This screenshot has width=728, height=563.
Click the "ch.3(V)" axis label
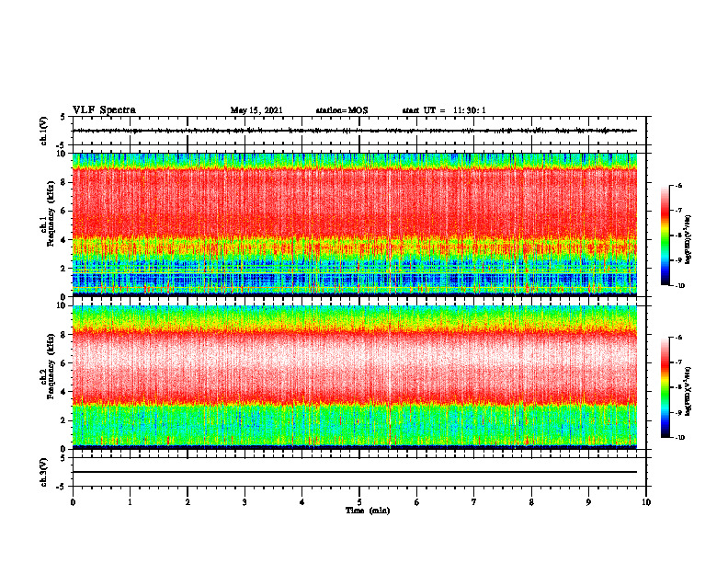point(44,472)
